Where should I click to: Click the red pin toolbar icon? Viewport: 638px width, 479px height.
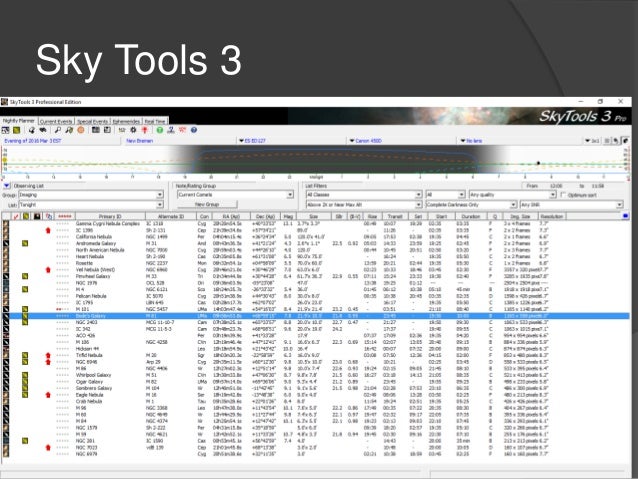pos(144,130)
